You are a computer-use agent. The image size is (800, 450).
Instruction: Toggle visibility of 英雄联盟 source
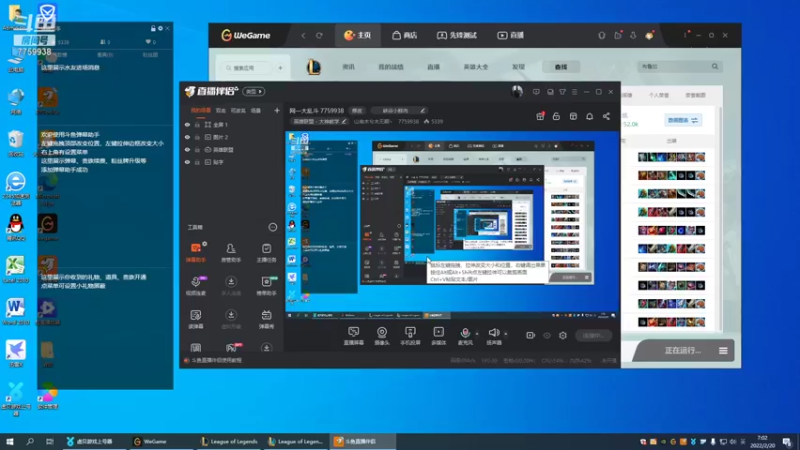click(187, 150)
